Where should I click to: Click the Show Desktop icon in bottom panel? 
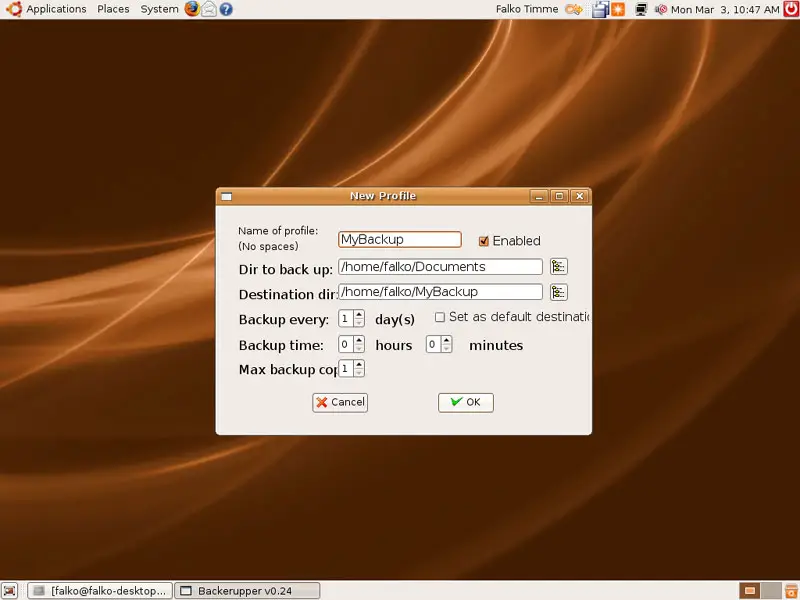click(10, 590)
